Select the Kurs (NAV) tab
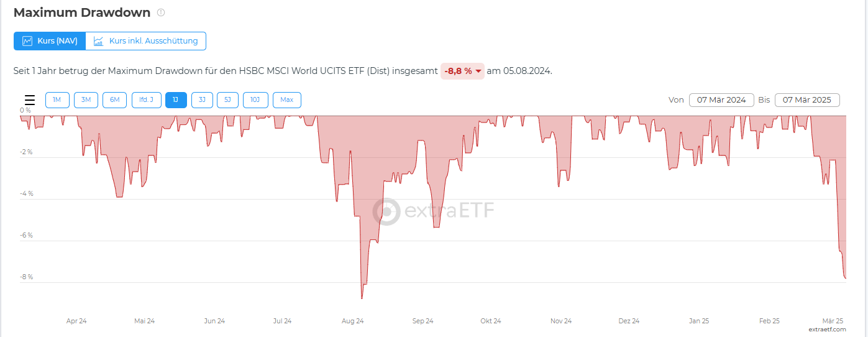The width and height of the screenshot is (868, 337). (x=50, y=41)
